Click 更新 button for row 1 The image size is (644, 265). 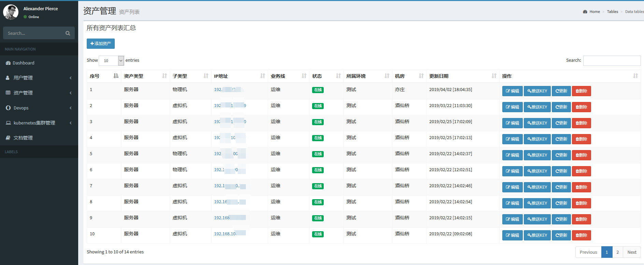[x=561, y=91]
